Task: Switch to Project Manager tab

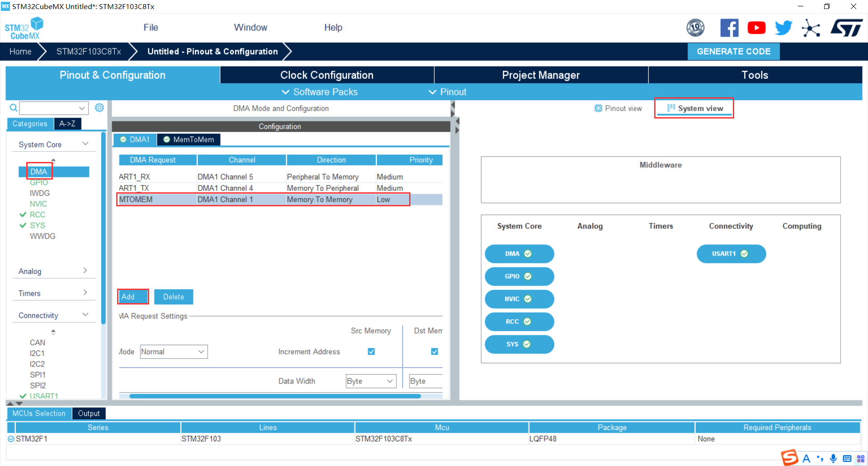Action: 541,75
